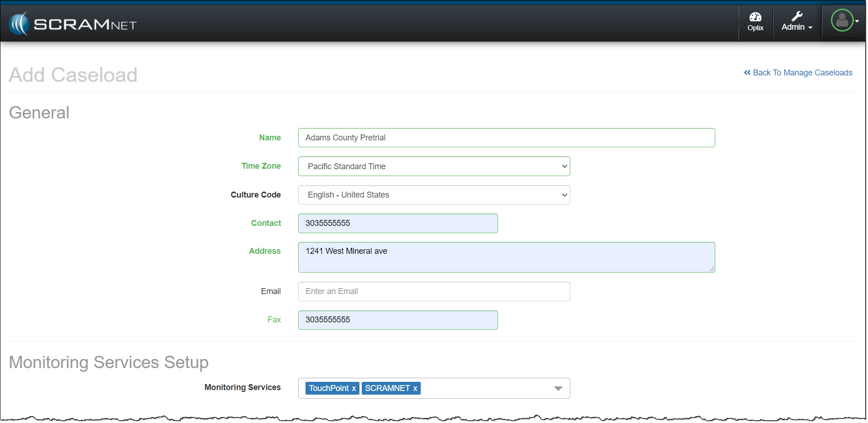
Task: Open the Optix dashboard icon
Action: coord(755,21)
